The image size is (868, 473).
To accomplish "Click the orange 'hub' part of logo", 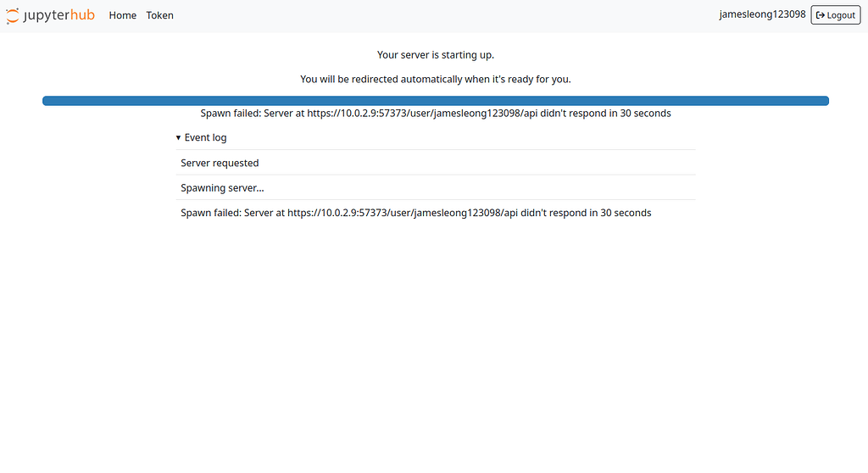I will coord(82,14).
